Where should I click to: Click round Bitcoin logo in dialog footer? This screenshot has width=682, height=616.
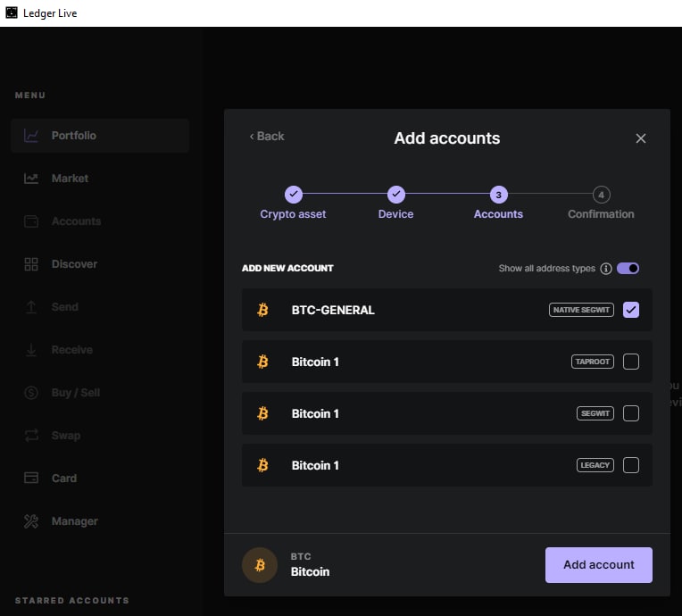click(260, 565)
